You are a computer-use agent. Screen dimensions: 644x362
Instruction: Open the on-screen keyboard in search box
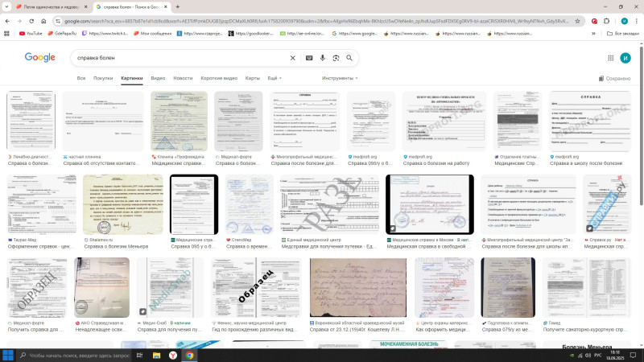[x=309, y=58]
